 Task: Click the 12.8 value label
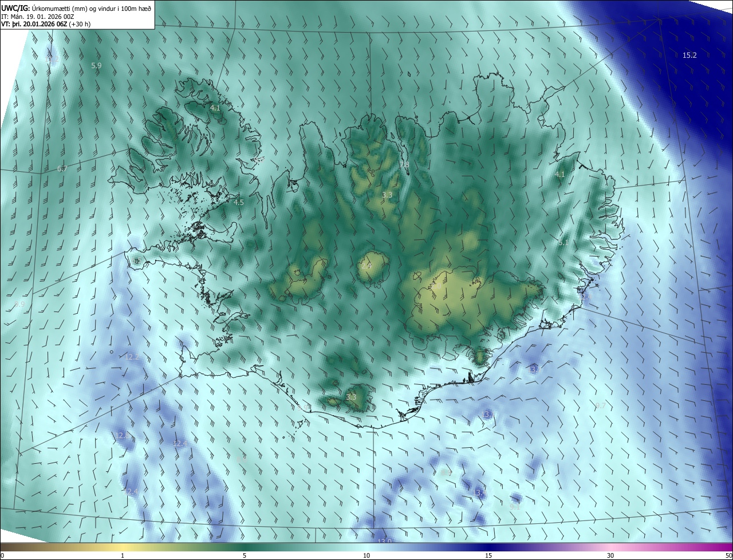pos(122,436)
